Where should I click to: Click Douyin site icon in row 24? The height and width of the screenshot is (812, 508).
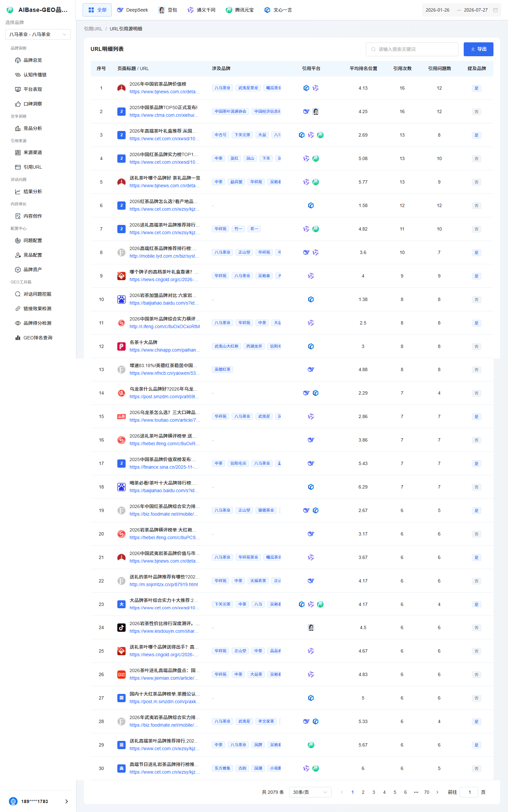[121, 627]
